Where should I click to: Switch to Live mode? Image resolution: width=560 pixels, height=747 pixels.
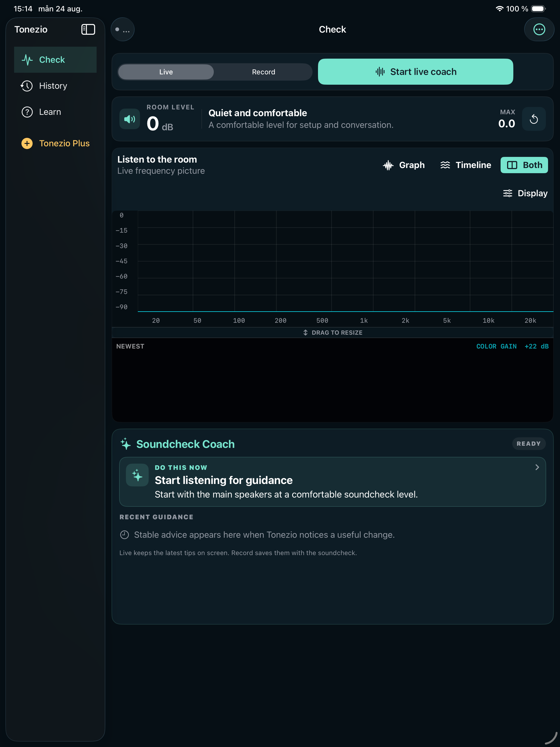click(x=166, y=72)
